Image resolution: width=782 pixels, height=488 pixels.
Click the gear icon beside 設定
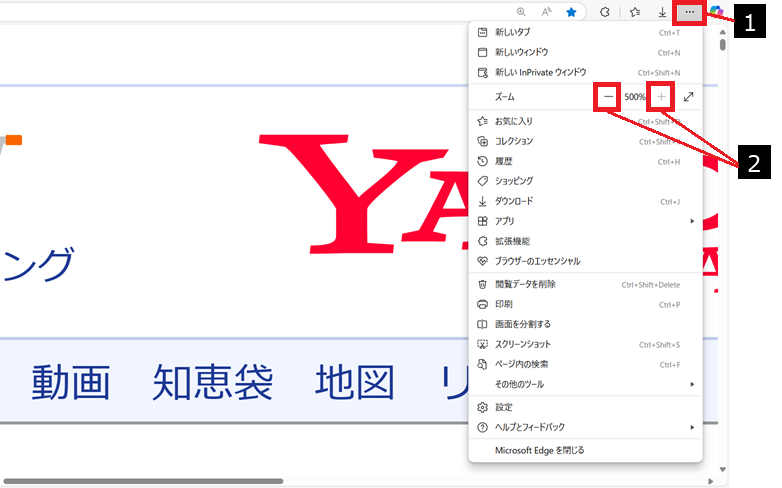[x=482, y=407]
